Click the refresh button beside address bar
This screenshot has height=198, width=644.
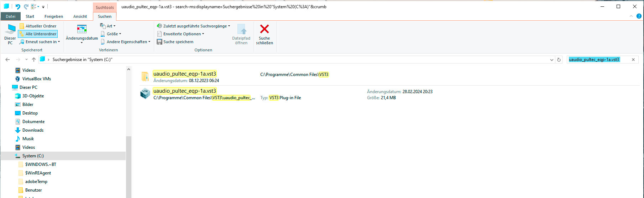(x=559, y=60)
